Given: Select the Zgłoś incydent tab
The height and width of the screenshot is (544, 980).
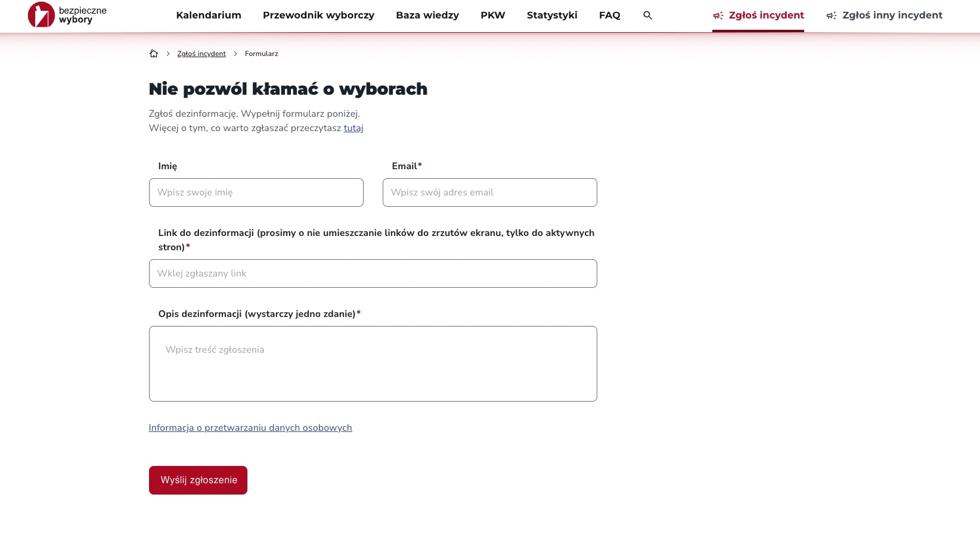Looking at the screenshot, I should point(758,15).
